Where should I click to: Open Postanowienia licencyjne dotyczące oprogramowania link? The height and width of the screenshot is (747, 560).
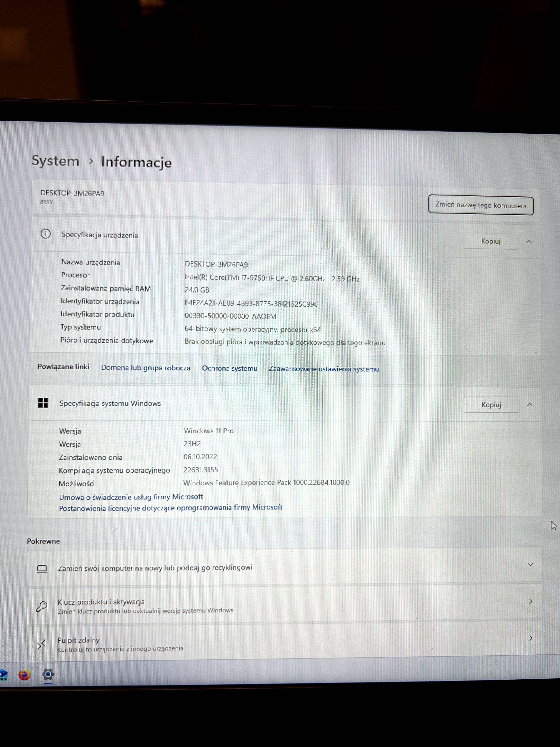coord(171,508)
